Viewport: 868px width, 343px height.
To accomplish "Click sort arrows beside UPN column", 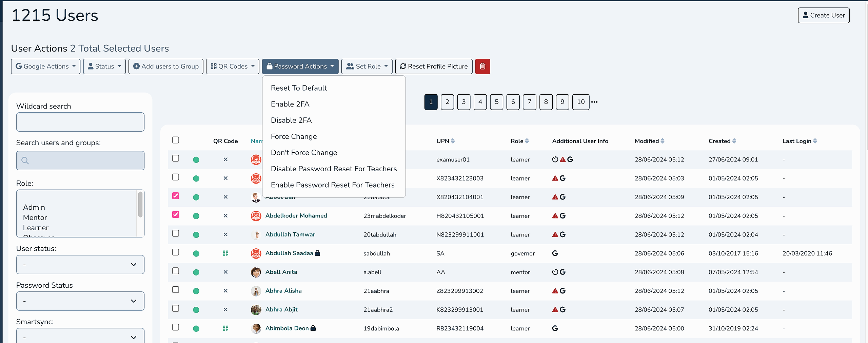I will (453, 141).
